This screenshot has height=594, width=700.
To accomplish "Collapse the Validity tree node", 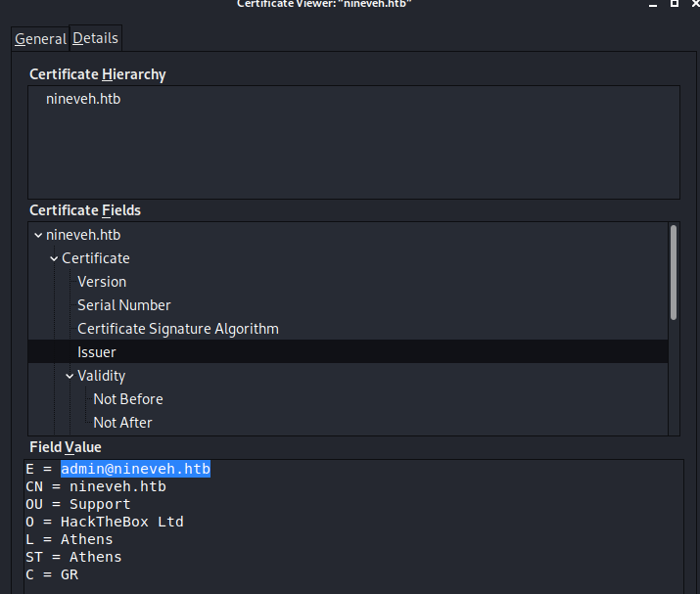I will (70, 376).
